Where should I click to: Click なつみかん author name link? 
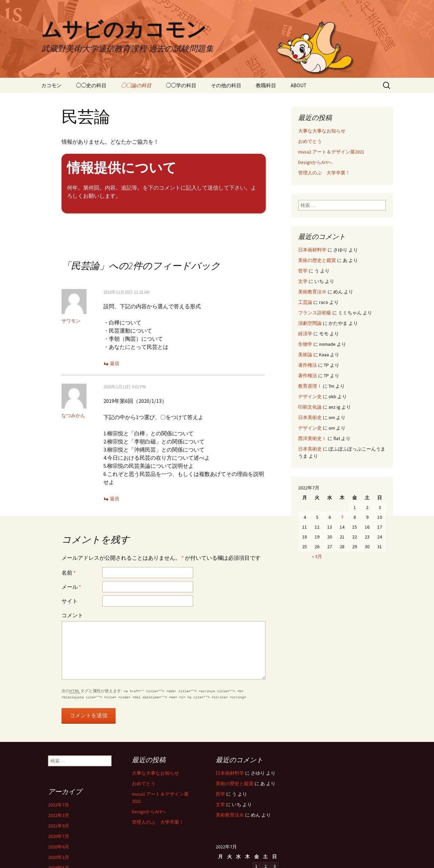[73, 416]
